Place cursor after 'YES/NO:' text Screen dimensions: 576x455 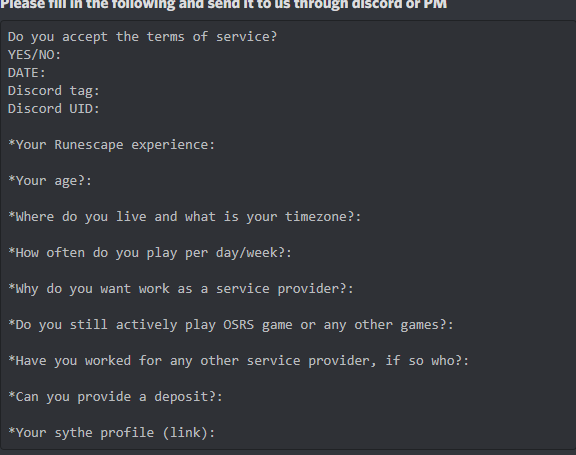pyautogui.click(x=62, y=55)
